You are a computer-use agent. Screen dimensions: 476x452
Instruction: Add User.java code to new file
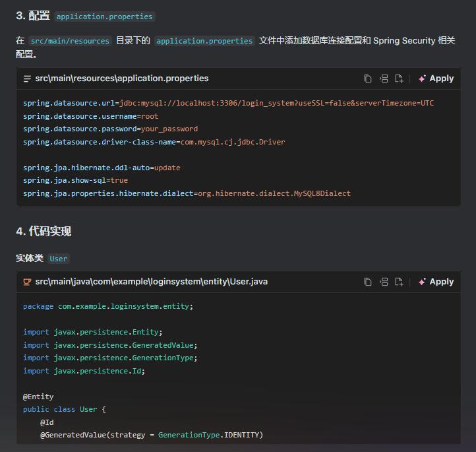tap(399, 282)
